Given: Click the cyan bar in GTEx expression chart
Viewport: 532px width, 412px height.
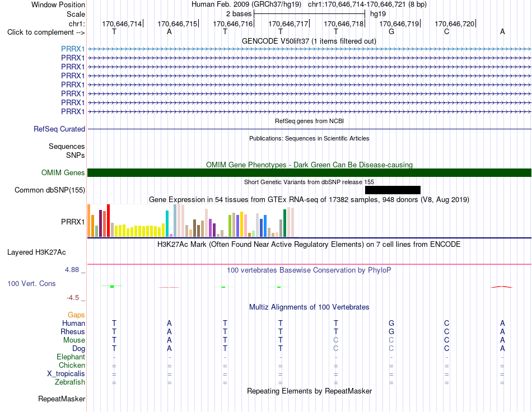Looking at the screenshot, I should click(x=167, y=223).
